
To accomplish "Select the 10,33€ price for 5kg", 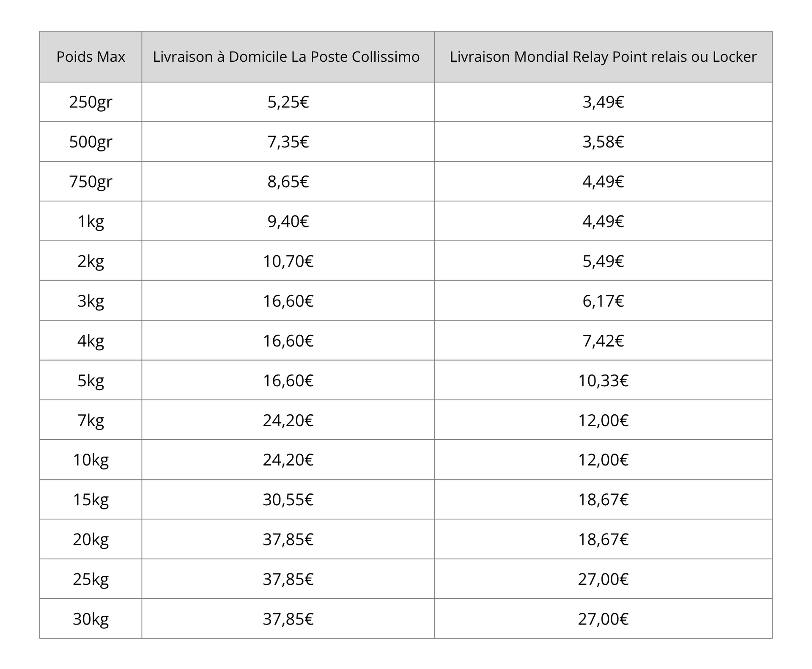I will (x=603, y=380).
